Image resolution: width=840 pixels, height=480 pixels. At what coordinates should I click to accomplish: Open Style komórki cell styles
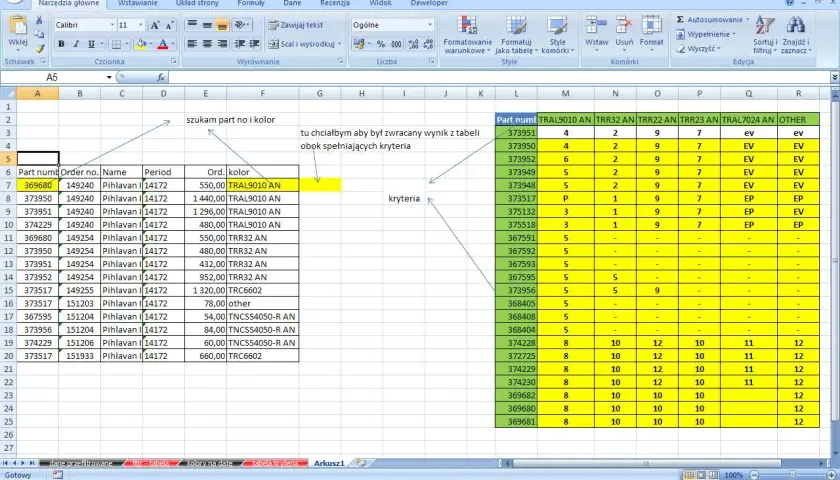(x=557, y=35)
